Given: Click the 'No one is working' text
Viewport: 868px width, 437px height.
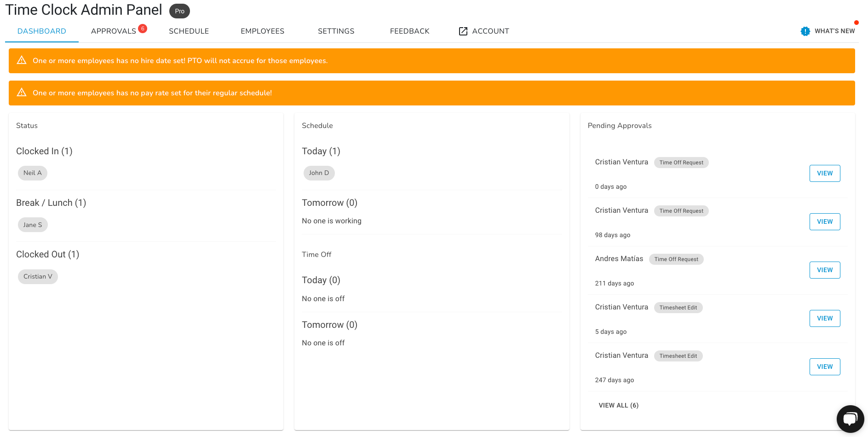Looking at the screenshot, I should coord(332,221).
